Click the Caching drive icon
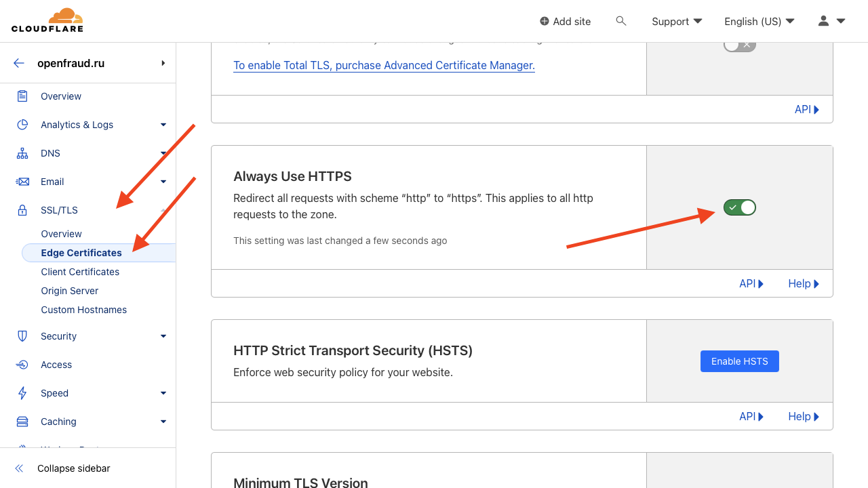Screen dimensions: 868x488 point(22,422)
